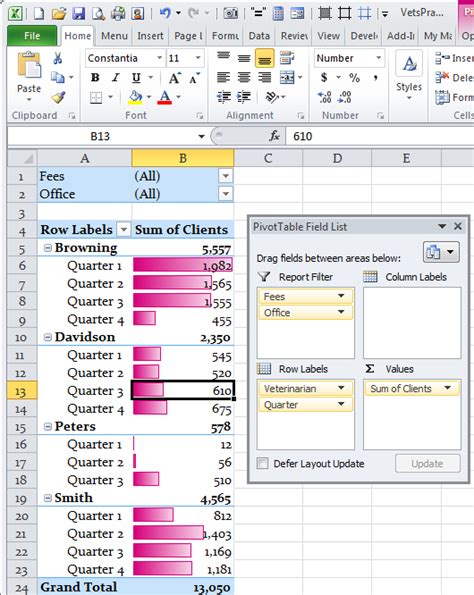Image resolution: width=474 pixels, height=595 pixels.
Task: Click the Quarter field in Row Labels area
Action: [x=306, y=405]
